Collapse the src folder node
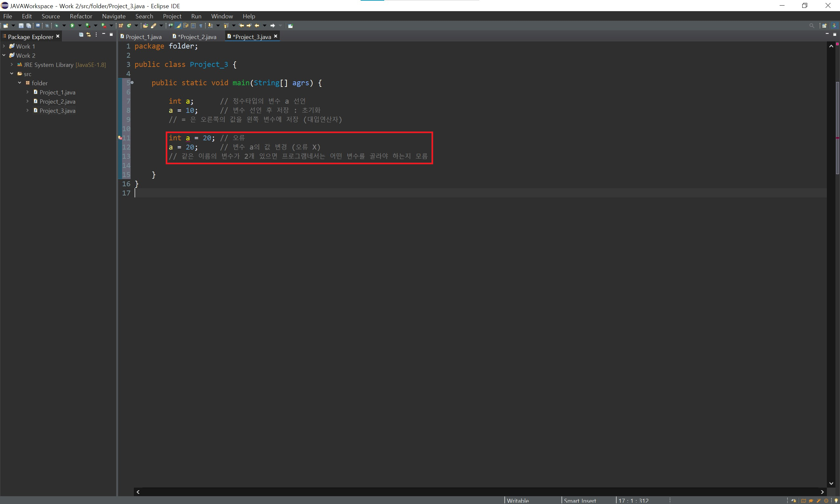This screenshot has width=840, height=504. click(x=12, y=74)
